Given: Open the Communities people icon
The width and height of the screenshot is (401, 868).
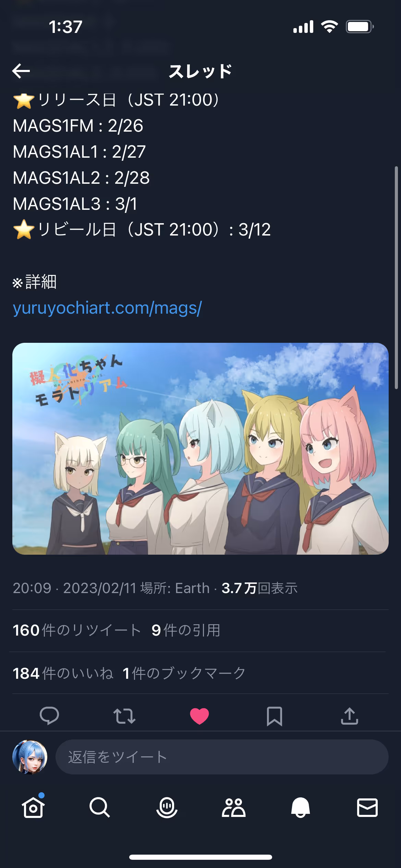Looking at the screenshot, I should click(x=234, y=807).
